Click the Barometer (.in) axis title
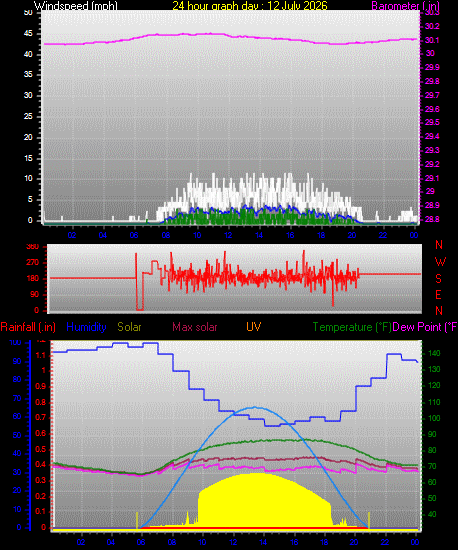This screenshot has height=550, width=458. click(x=405, y=6)
